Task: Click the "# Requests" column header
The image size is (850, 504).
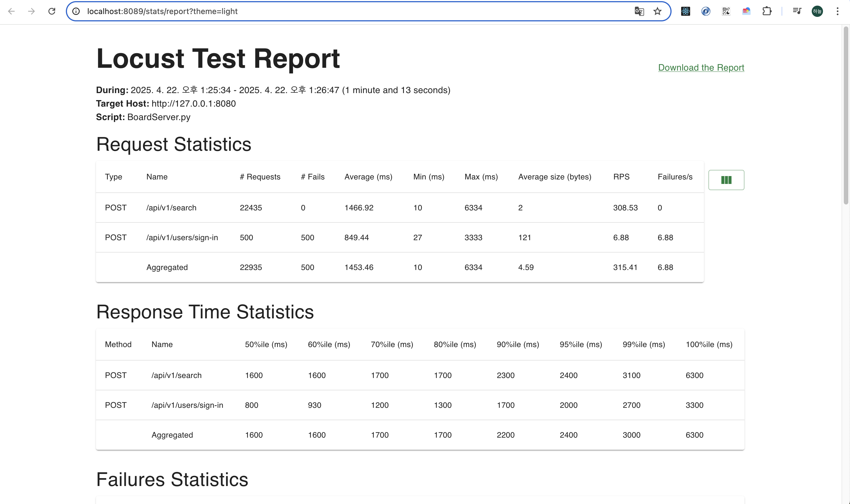Action: [260, 177]
